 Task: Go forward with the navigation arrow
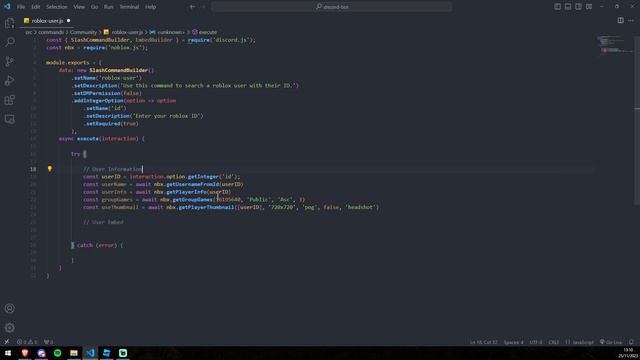tap(203, 7)
